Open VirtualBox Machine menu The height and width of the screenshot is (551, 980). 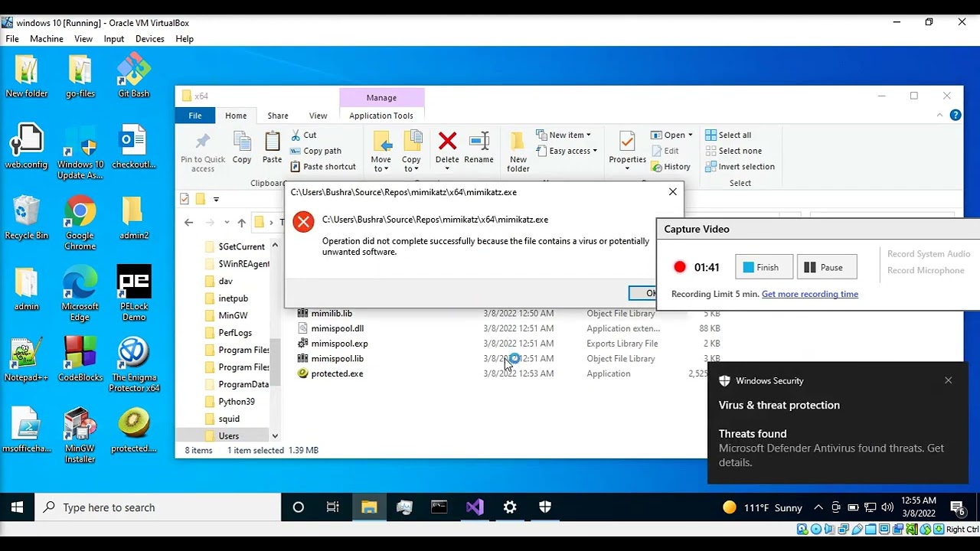(47, 38)
